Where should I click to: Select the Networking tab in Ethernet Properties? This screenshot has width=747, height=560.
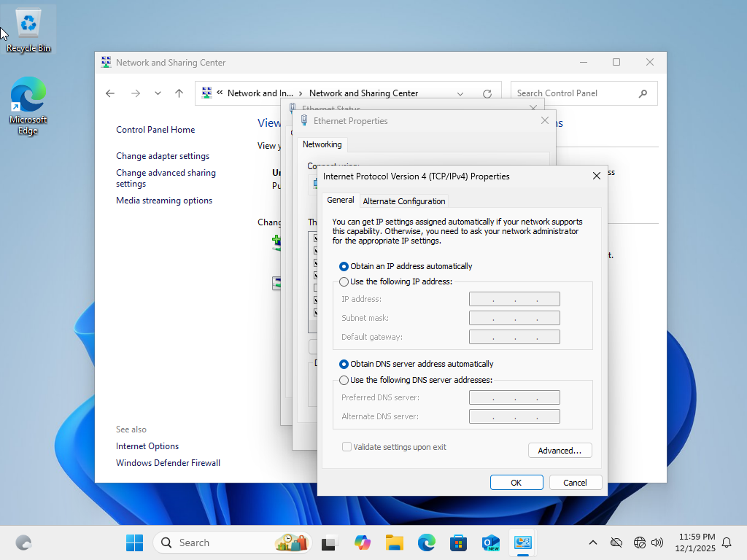(322, 144)
